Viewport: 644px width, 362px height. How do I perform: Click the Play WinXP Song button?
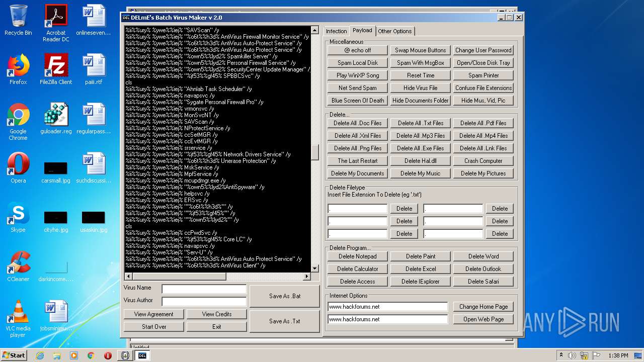[358, 75]
